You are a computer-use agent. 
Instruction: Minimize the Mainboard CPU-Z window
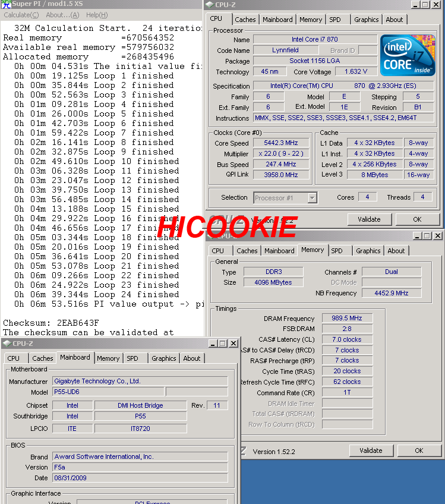tap(212, 344)
